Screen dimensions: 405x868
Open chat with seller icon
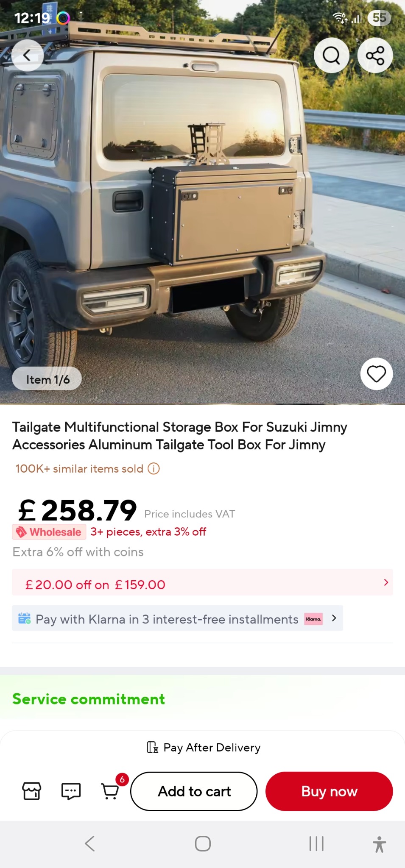click(x=71, y=791)
